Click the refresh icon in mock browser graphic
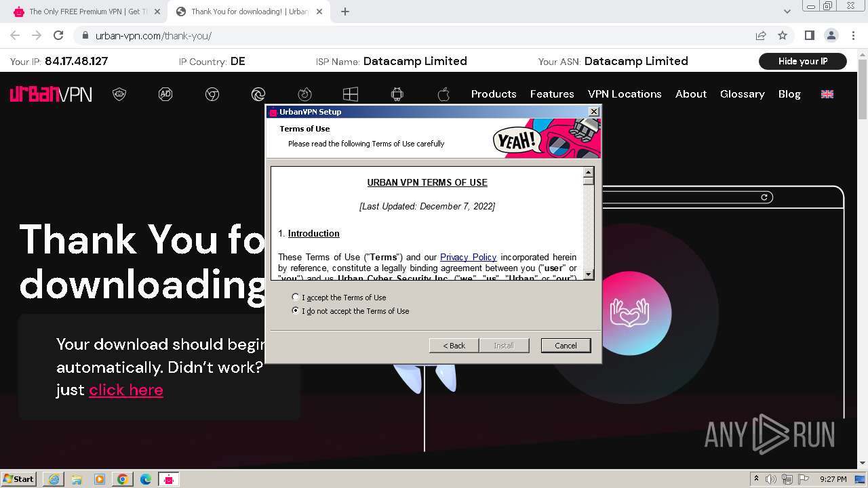Screen dimensions: 868x488 click(x=764, y=197)
